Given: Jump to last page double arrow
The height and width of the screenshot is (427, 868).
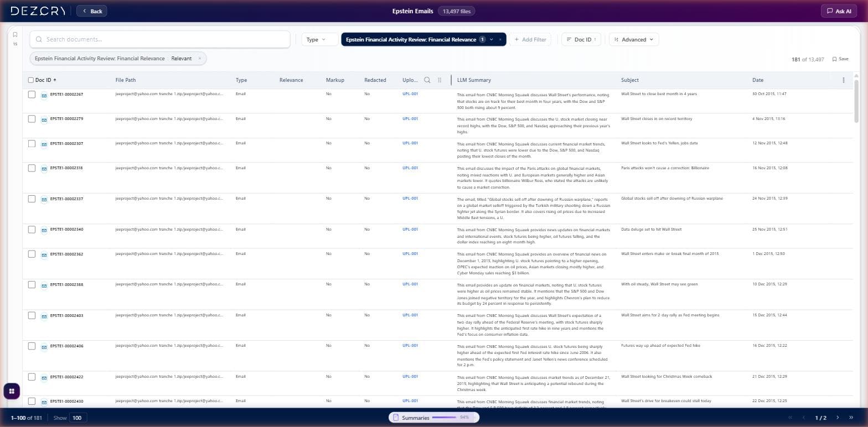Looking at the screenshot, I should click(x=851, y=418).
